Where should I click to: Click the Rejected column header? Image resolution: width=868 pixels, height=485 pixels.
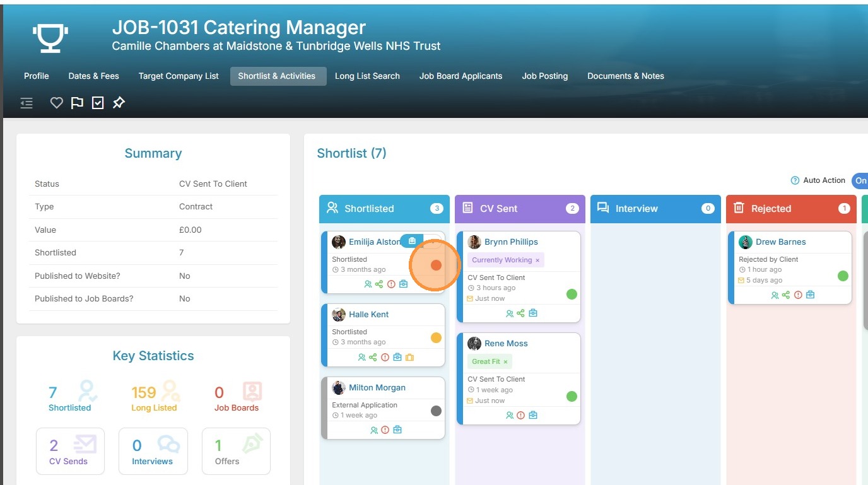click(791, 209)
